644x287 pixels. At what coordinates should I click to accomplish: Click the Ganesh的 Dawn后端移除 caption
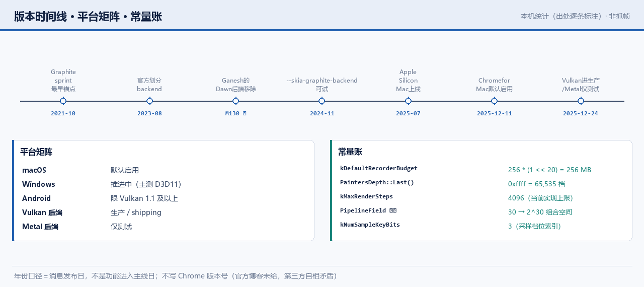(236, 85)
